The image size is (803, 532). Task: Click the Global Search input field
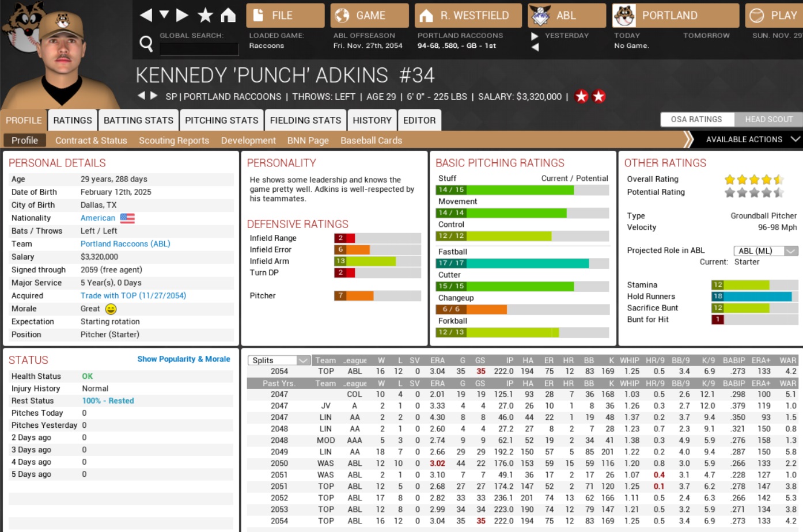pos(199,49)
